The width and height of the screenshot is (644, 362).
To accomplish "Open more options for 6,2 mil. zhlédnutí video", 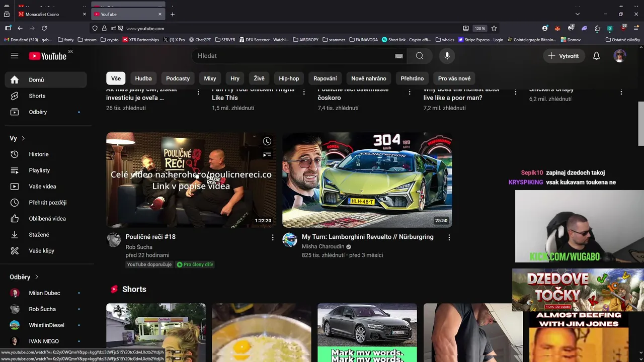I will 621,92.
